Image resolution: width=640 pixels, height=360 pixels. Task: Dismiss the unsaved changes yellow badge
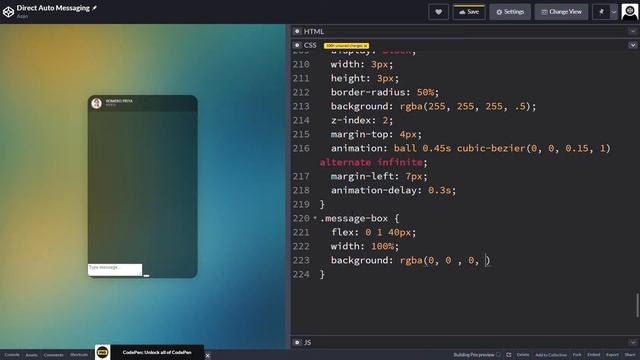366,46
